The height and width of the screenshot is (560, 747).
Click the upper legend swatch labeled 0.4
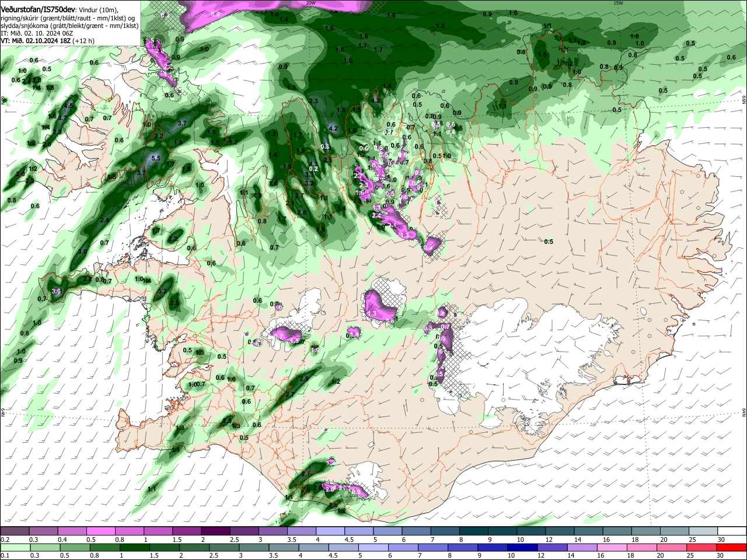tap(72, 531)
